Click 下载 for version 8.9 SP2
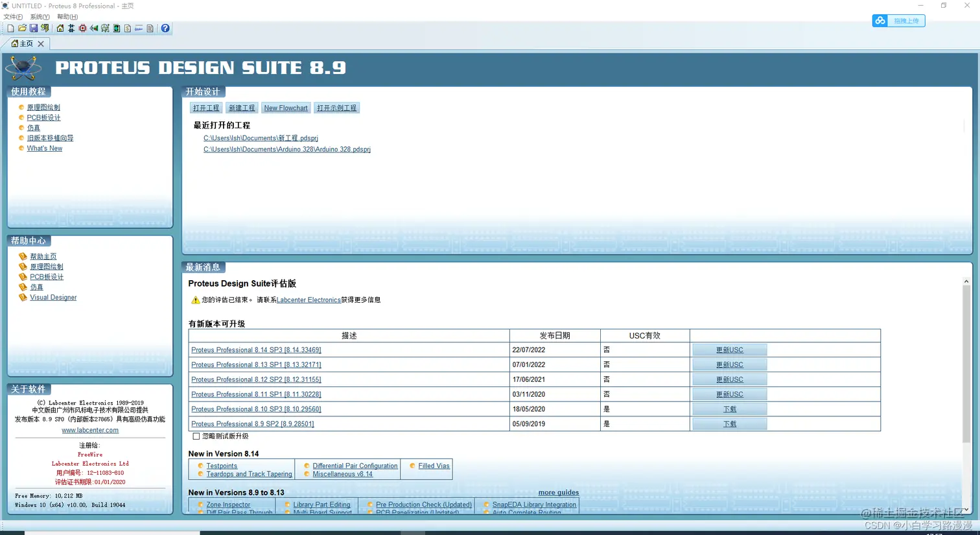The height and width of the screenshot is (535, 980). [x=730, y=424]
